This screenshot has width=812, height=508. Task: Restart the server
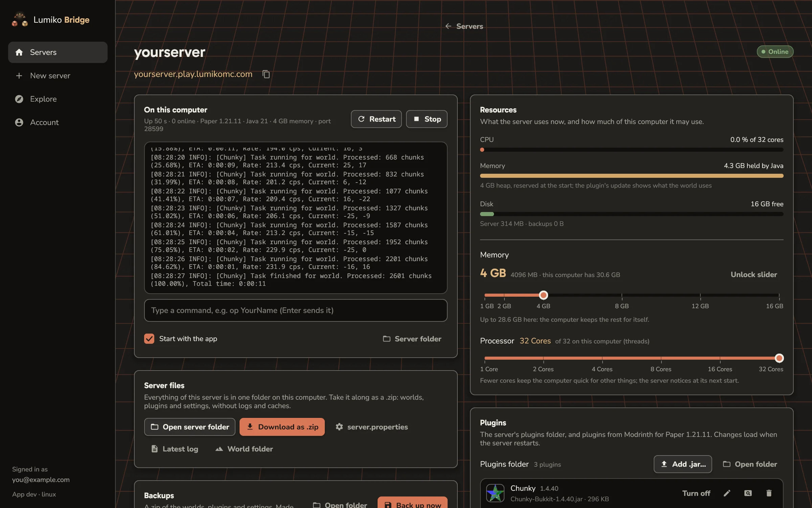(x=376, y=119)
